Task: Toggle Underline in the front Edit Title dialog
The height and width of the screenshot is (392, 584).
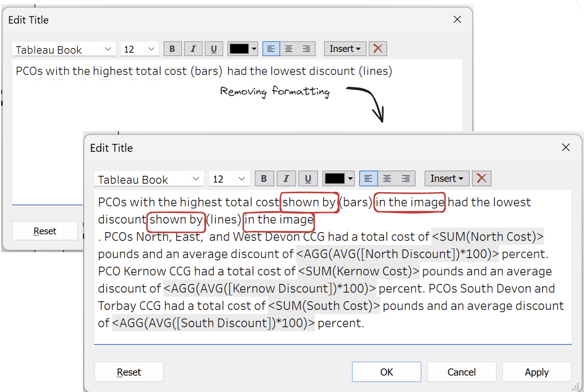Action: 308,179
